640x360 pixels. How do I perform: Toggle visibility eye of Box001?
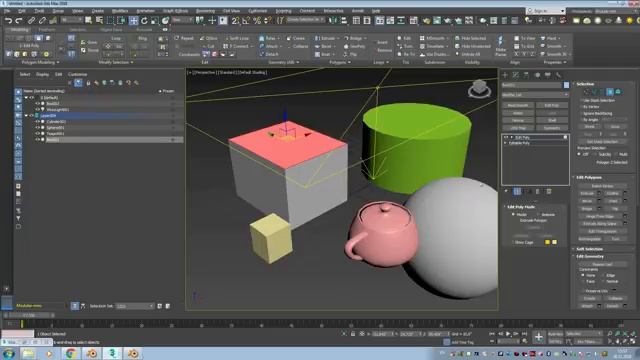(x=37, y=140)
